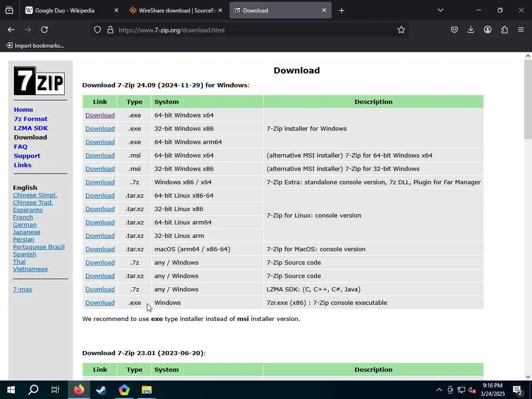Launch Steam from the taskbar
The image size is (532, 399).
click(x=101, y=390)
